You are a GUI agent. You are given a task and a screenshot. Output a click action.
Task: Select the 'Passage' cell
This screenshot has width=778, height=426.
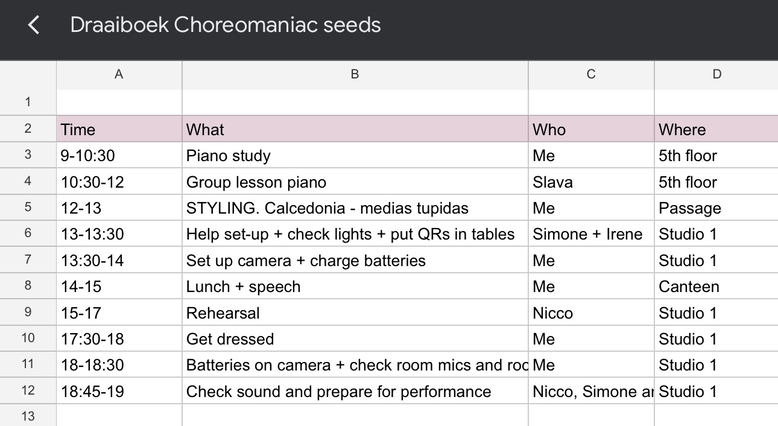click(716, 208)
